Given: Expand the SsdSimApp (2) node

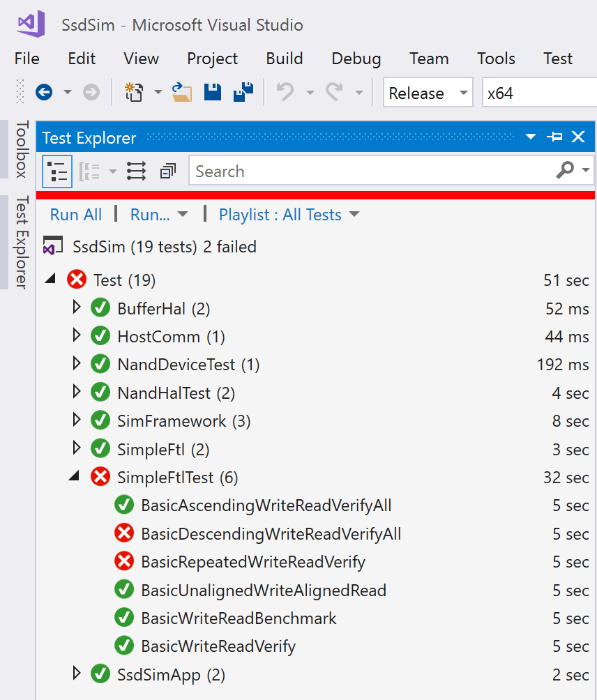Looking at the screenshot, I should [x=76, y=674].
